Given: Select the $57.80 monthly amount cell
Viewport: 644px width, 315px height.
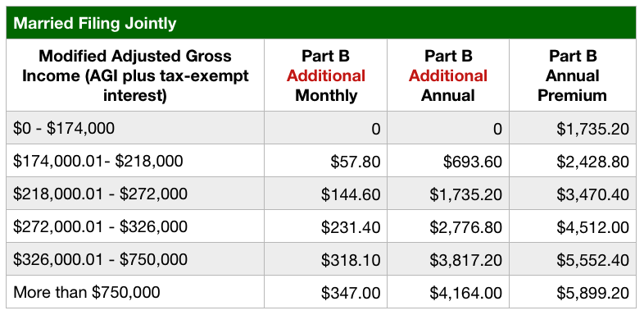Looking at the screenshot, I should coord(325,161).
